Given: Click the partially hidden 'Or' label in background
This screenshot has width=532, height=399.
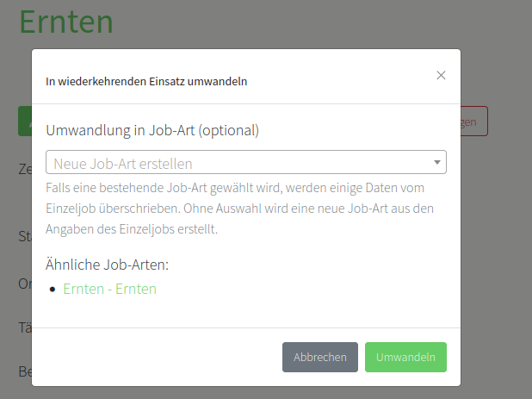Looking at the screenshot, I should pos(25,283).
